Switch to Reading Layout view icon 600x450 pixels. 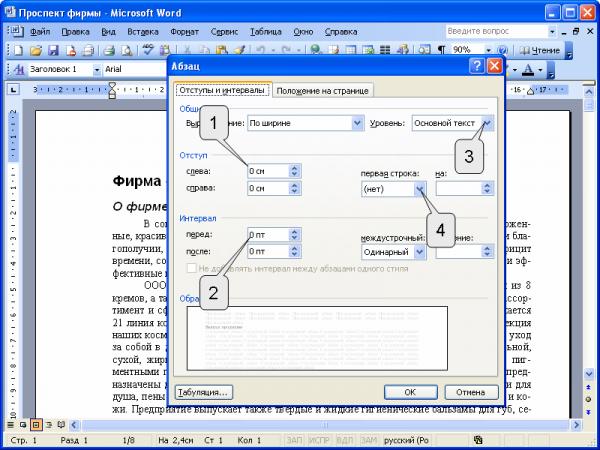coord(61,425)
